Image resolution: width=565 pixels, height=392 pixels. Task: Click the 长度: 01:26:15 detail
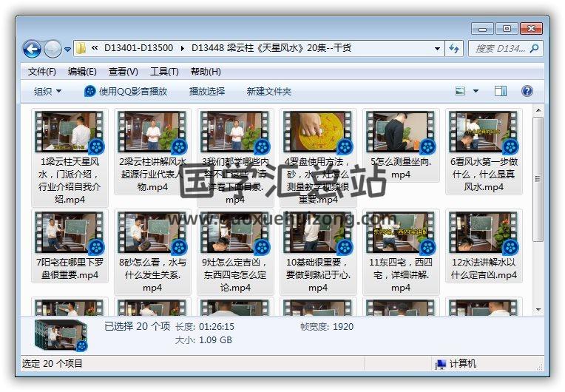pyautogui.click(x=205, y=327)
